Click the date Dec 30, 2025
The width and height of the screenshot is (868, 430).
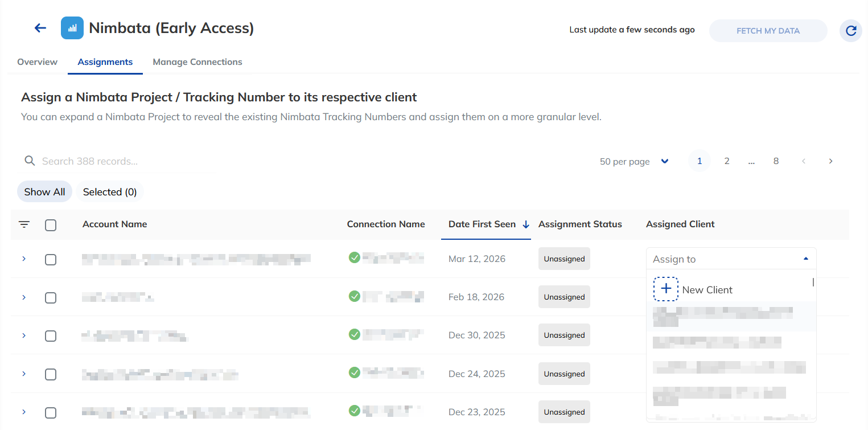click(477, 335)
